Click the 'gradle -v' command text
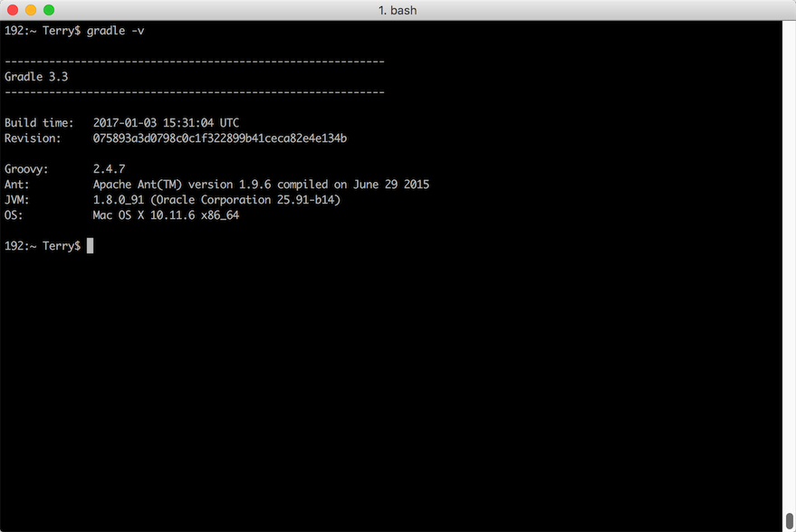This screenshot has height=532, width=796. point(115,31)
